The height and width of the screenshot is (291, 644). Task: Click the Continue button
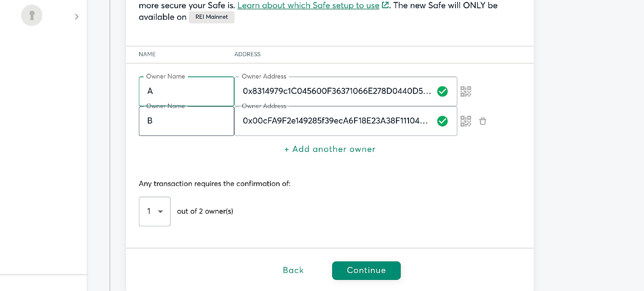(366, 270)
